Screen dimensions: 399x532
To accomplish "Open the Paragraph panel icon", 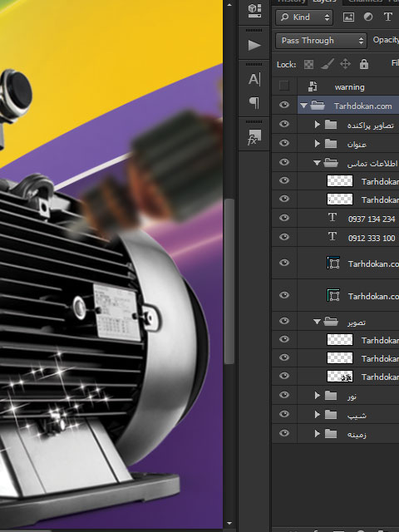I will point(254,102).
